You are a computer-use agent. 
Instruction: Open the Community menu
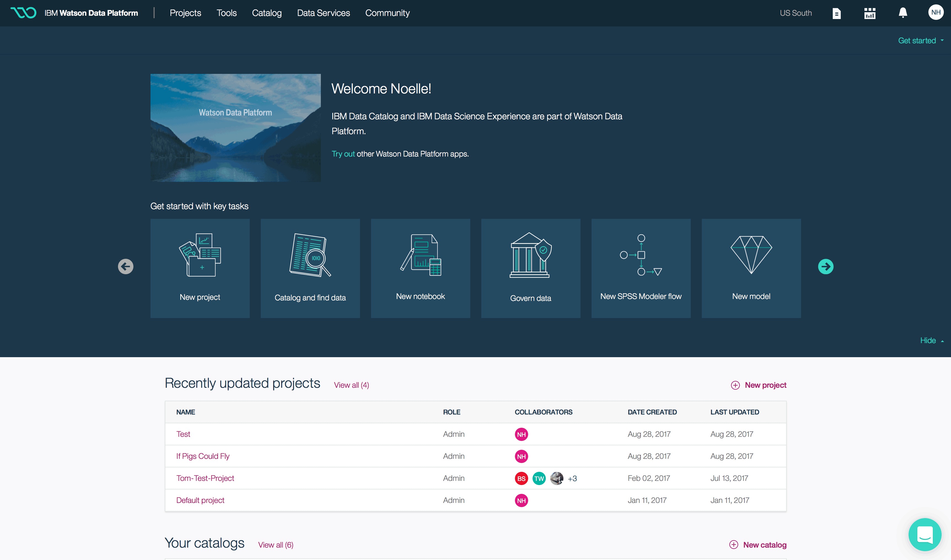pyautogui.click(x=387, y=13)
